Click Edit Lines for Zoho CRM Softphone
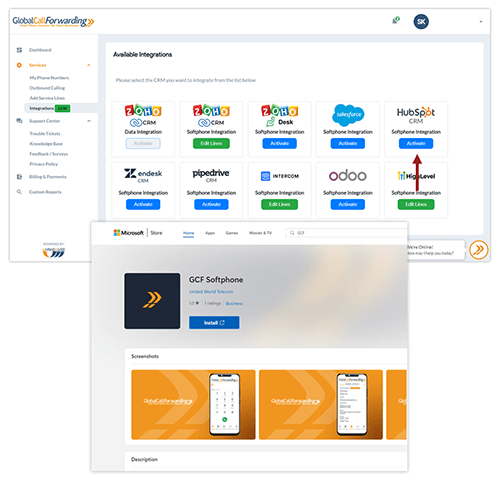Screen dimensions: 500x487 (211, 143)
